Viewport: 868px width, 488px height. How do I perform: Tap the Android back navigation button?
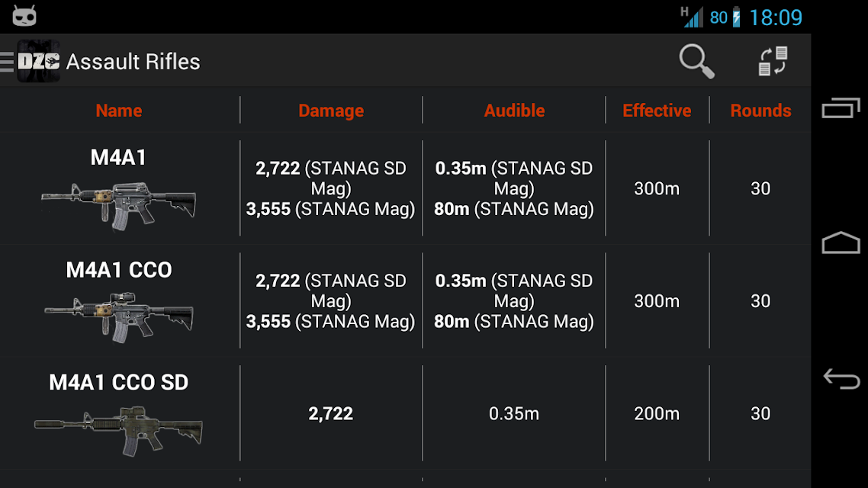pos(841,379)
